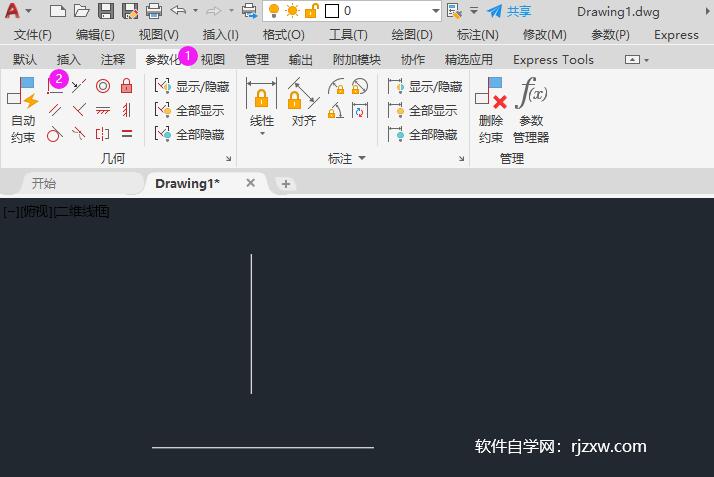
Task: Click the batch plot icon beside redo
Action: coord(249,10)
